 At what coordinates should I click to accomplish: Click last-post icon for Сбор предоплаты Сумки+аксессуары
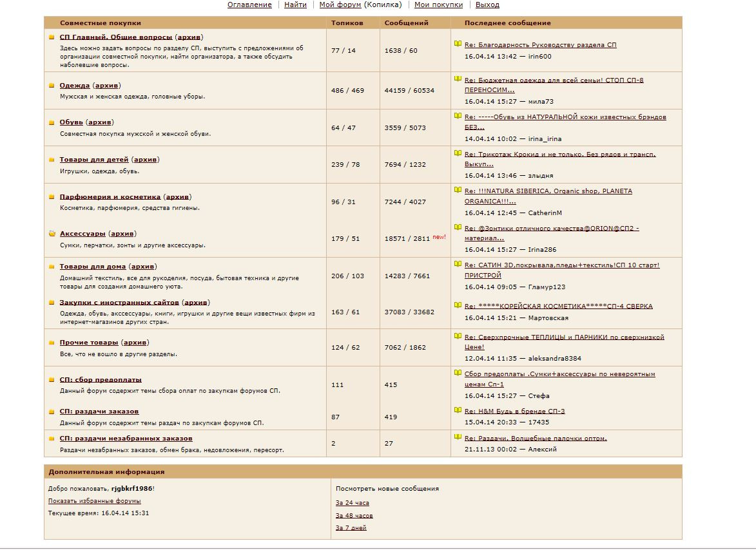tap(458, 373)
